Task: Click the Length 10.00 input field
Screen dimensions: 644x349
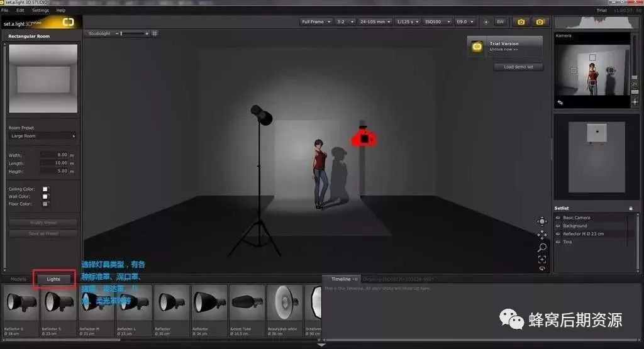Action: point(54,163)
